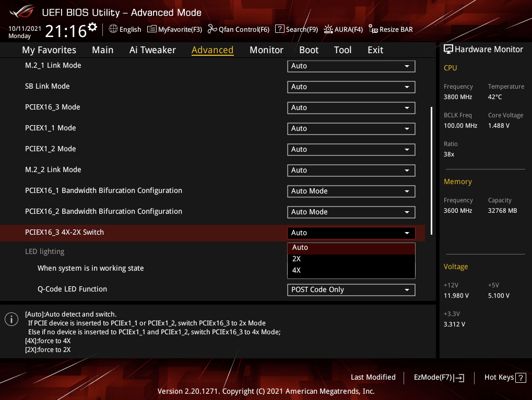Open the Boot tab
The image size is (532, 400).
(x=309, y=50)
